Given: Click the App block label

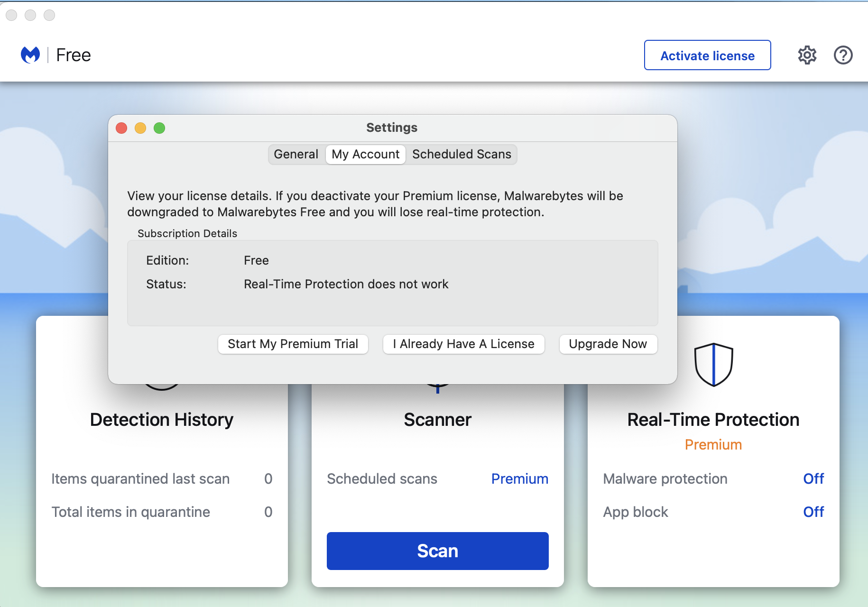Looking at the screenshot, I should 635,512.
